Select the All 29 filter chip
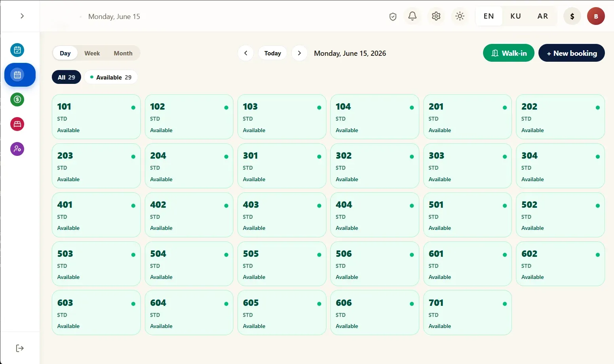614x364 pixels. tap(66, 77)
